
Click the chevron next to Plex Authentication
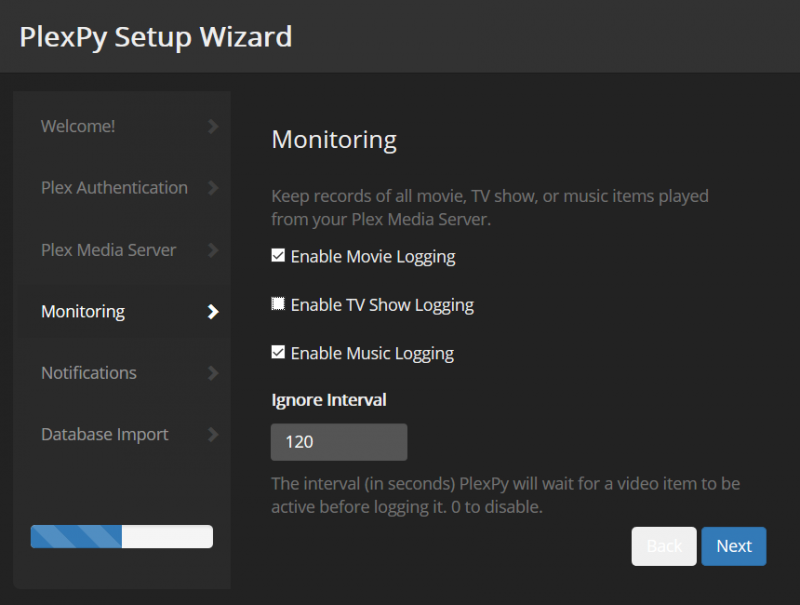point(212,188)
